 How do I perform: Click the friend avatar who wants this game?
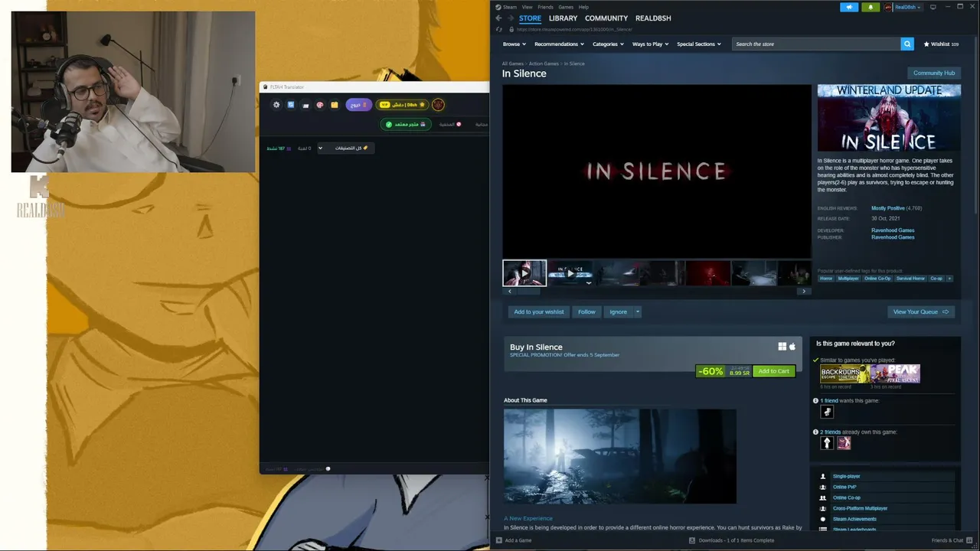coord(827,412)
